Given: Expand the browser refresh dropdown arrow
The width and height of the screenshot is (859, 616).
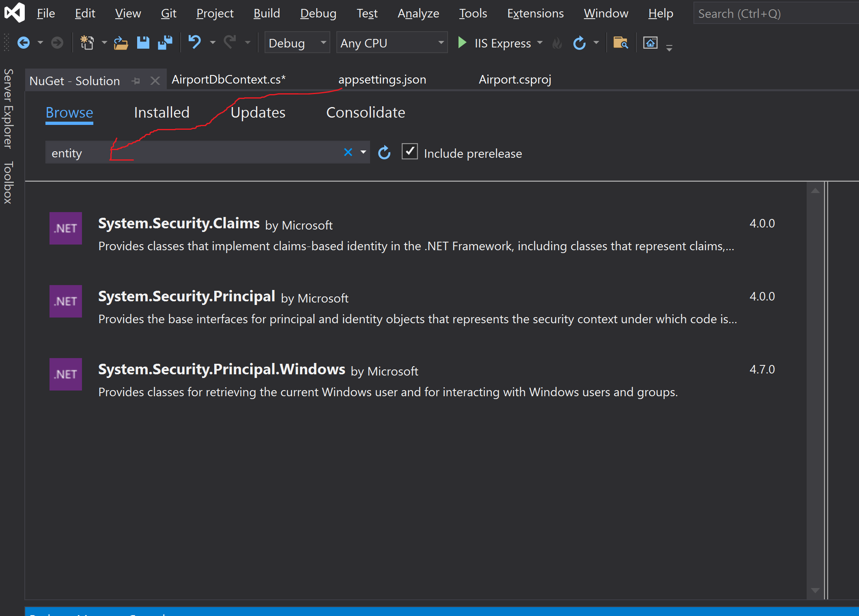Looking at the screenshot, I should pyautogui.click(x=596, y=43).
